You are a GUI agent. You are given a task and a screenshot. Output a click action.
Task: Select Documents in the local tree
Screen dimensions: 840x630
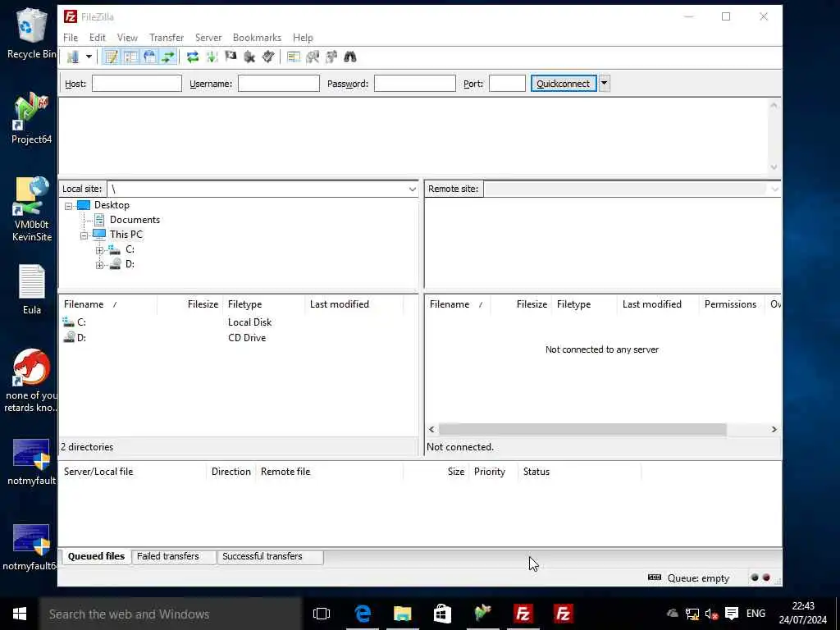click(x=135, y=220)
